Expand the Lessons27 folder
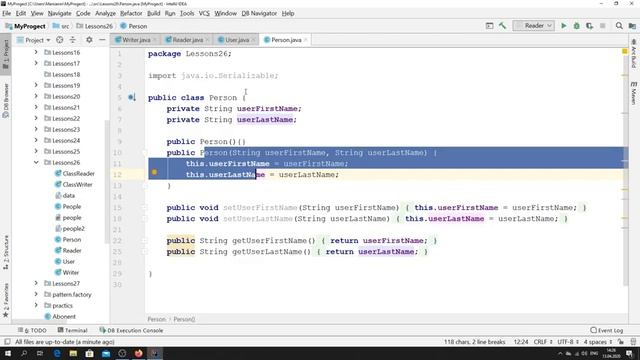640x360 pixels. 36,283
